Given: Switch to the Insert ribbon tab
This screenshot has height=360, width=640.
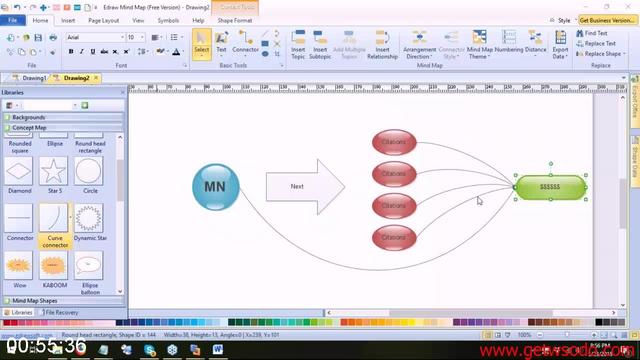Looking at the screenshot, I should tap(68, 20).
